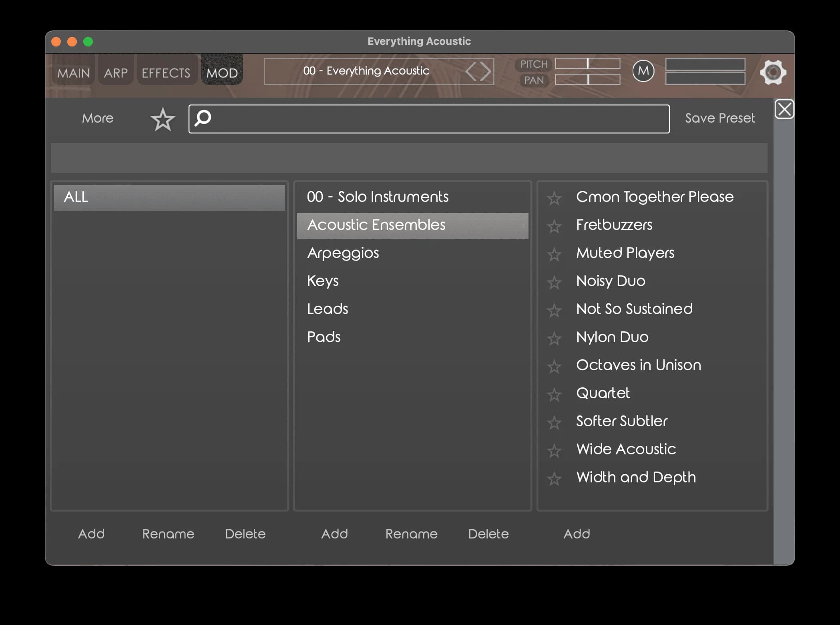Star the Quartet preset
The image size is (840, 625).
pos(554,395)
